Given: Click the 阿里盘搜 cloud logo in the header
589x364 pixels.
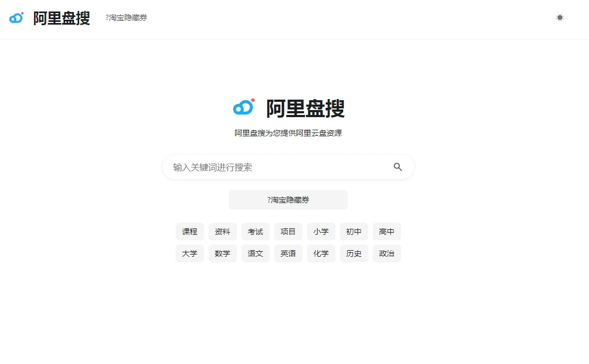Looking at the screenshot, I should 15,17.
